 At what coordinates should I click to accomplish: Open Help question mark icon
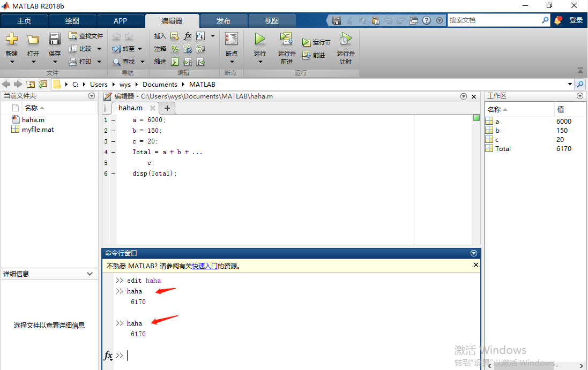pos(426,20)
